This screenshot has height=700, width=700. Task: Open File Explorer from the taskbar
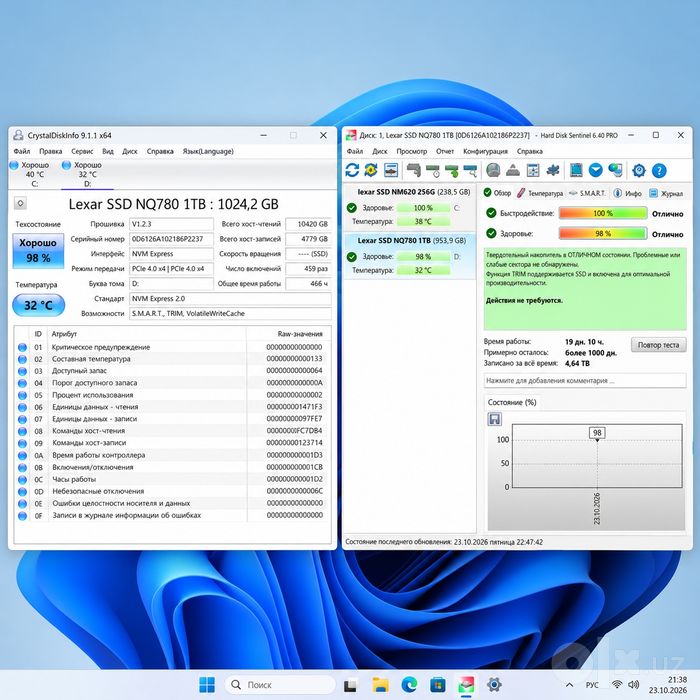[x=380, y=684]
